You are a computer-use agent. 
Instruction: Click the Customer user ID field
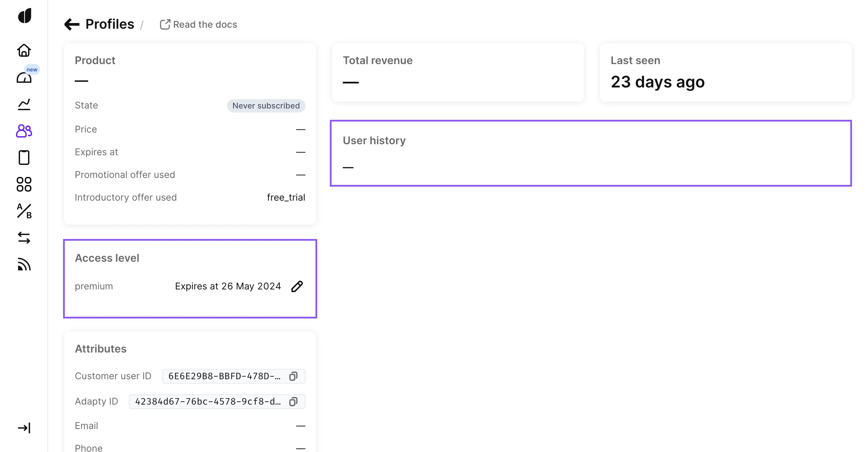click(x=224, y=376)
